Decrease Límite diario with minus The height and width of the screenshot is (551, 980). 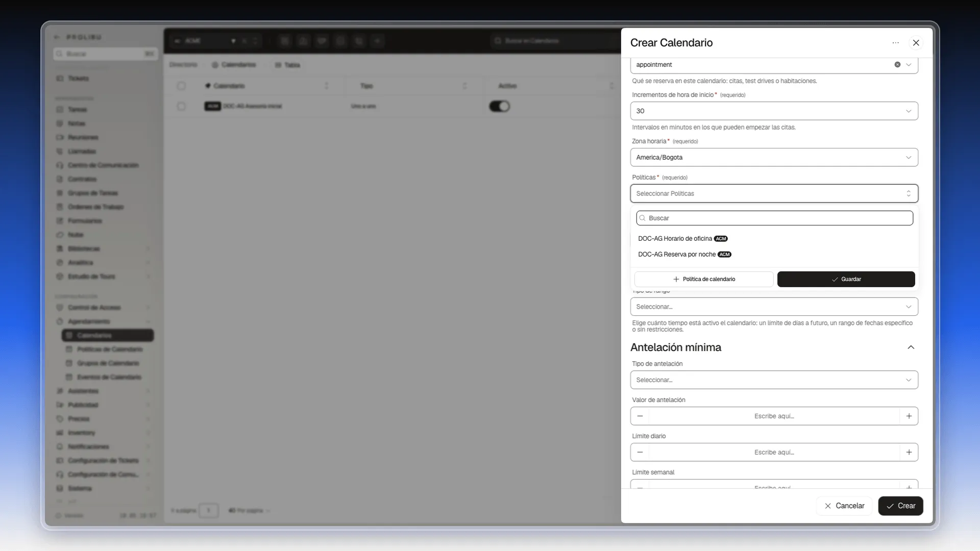pos(640,453)
